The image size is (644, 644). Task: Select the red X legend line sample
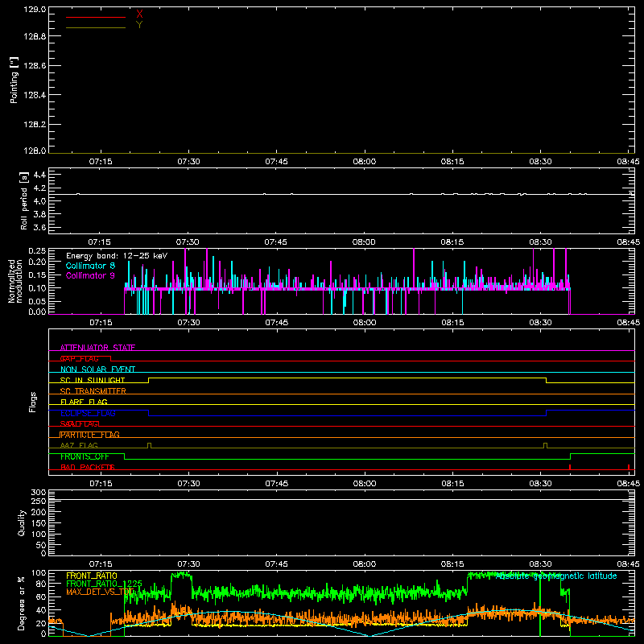[x=96, y=17]
